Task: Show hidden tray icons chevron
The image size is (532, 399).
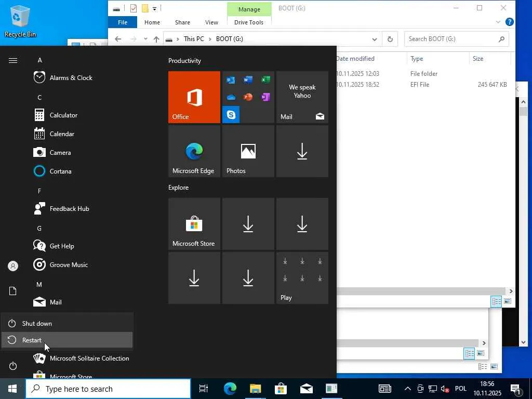Action: pyautogui.click(x=407, y=389)
